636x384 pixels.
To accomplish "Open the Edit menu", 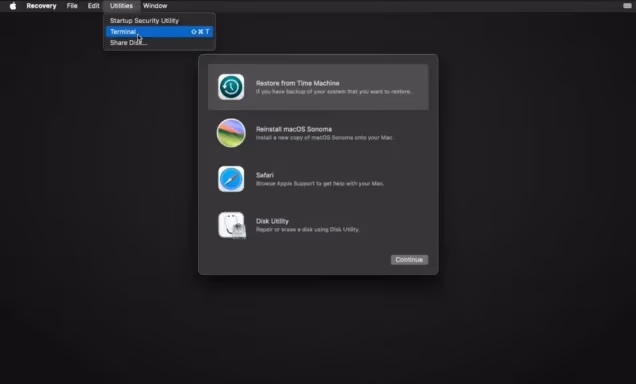I will [x=93, y=6].
